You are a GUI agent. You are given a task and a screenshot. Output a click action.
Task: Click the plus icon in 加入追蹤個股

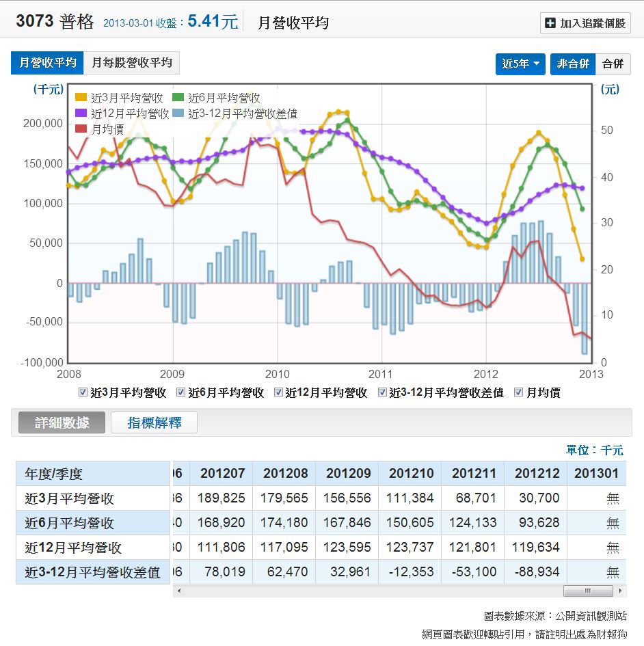click(550, 23)
